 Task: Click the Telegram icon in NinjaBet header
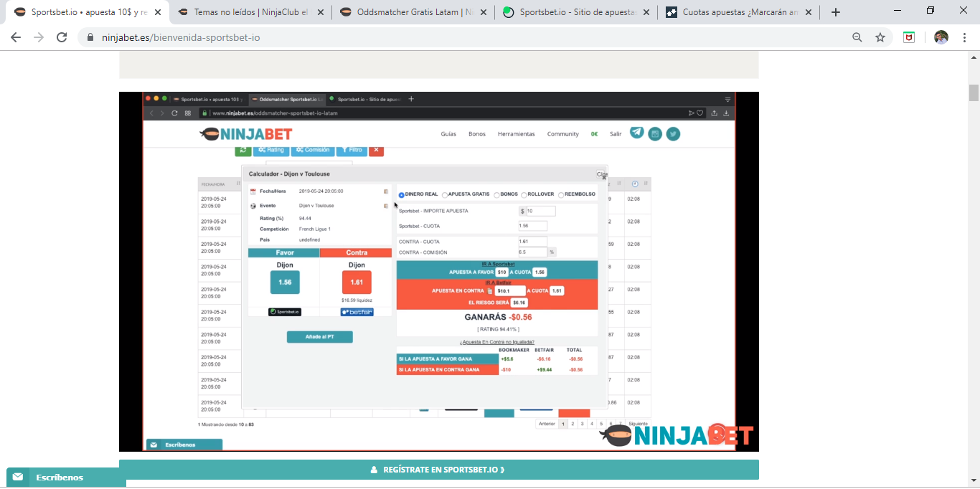click(x=636, y=133)
